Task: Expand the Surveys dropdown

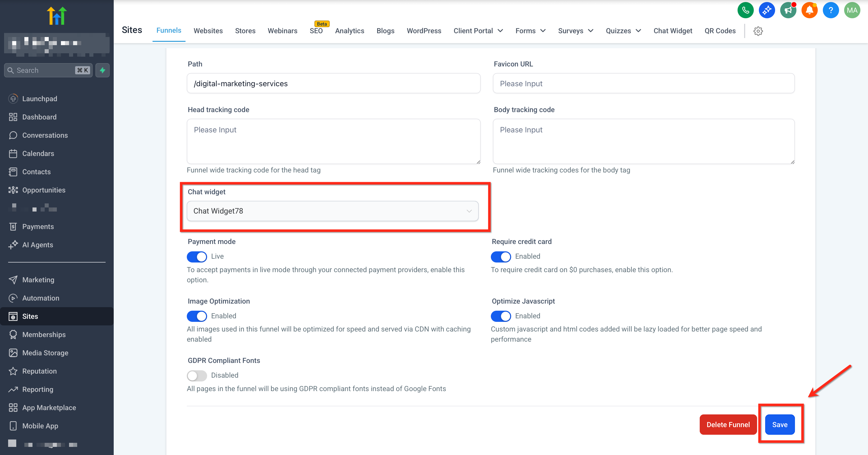Action: pyautogui.click(x=575, y=31)
